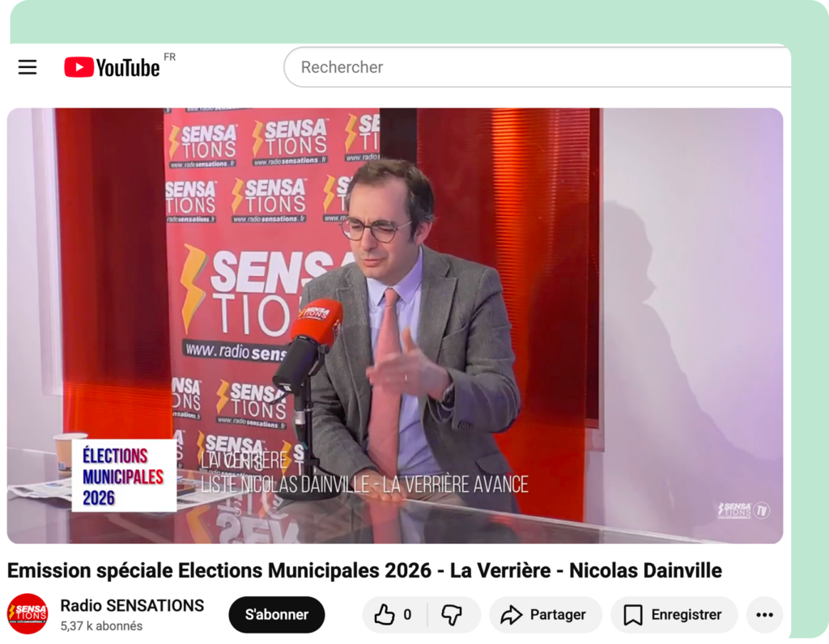Save the video with Enregistrer
The image size is (829, 644).
click(x=674, y=614)
